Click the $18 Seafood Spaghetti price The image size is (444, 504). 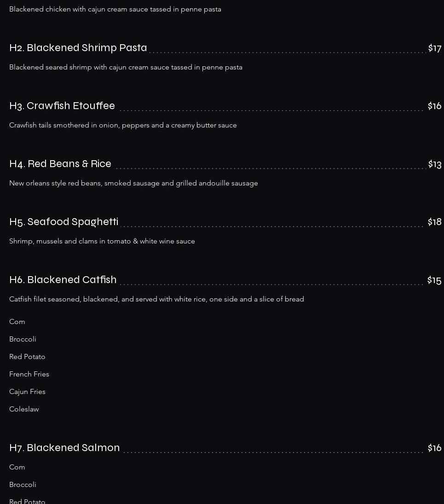434,222
